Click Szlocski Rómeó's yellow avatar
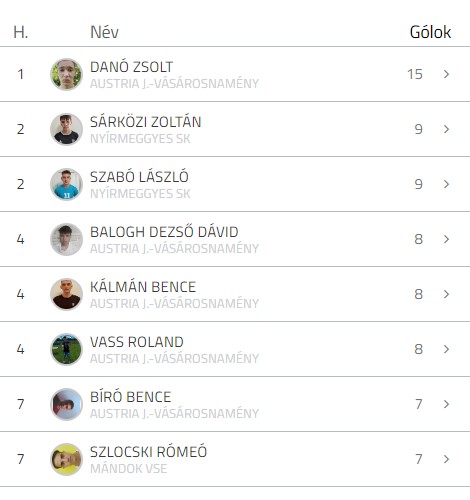The height and width of the screenshot is (500, 470). (66, 459)
